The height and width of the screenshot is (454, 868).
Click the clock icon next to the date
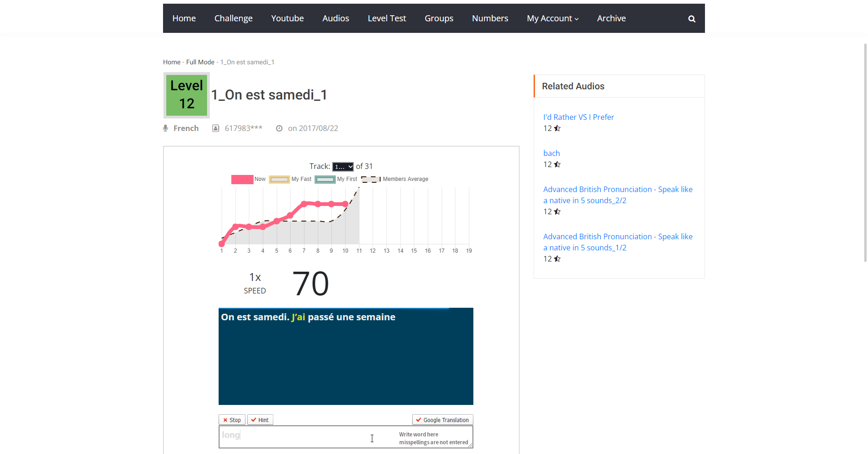[x=279, y=128]
